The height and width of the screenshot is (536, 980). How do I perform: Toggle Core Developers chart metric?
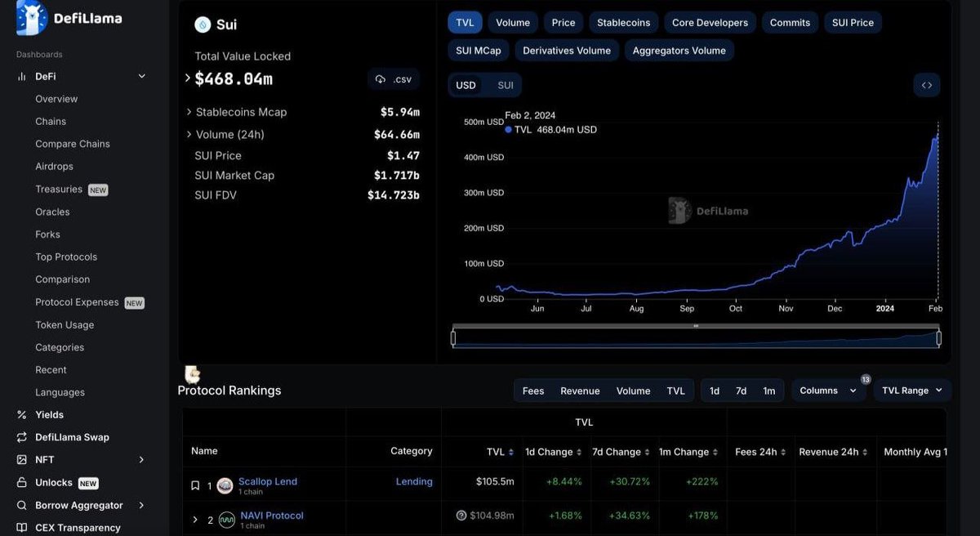(710, 23)
